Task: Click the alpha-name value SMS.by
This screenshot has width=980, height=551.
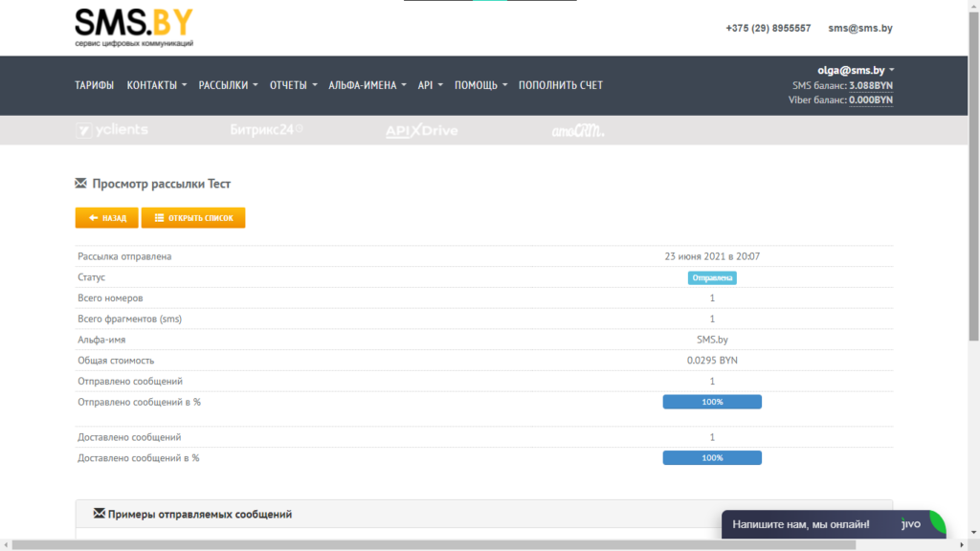Action: point(712,340)
